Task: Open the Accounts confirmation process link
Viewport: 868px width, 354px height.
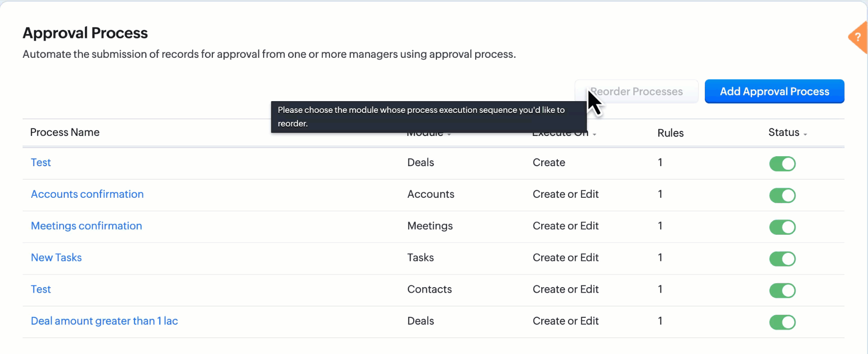Action: click(87, 194)
